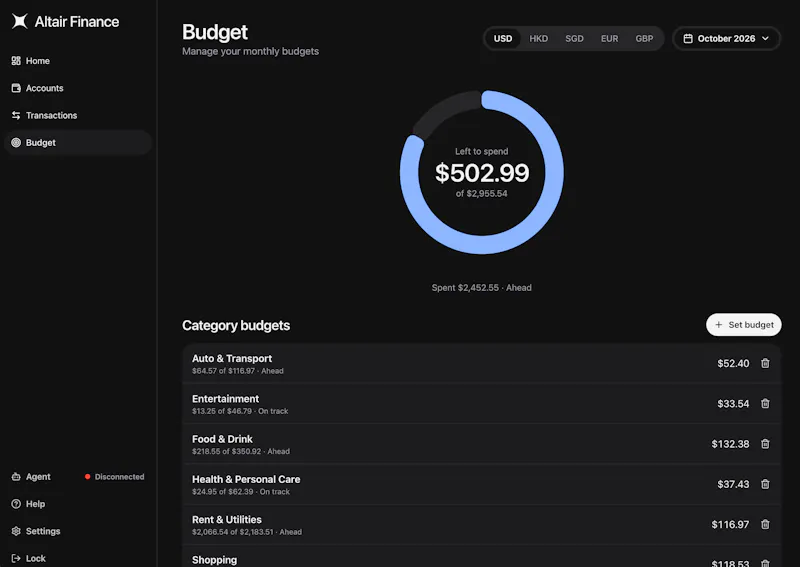Click the Set budget button

743,325
